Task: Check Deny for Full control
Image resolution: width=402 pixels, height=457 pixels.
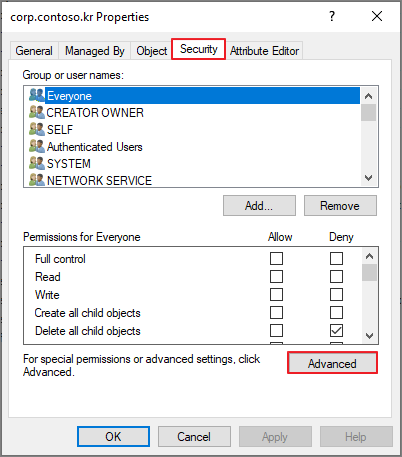Action: coord(336,258)
